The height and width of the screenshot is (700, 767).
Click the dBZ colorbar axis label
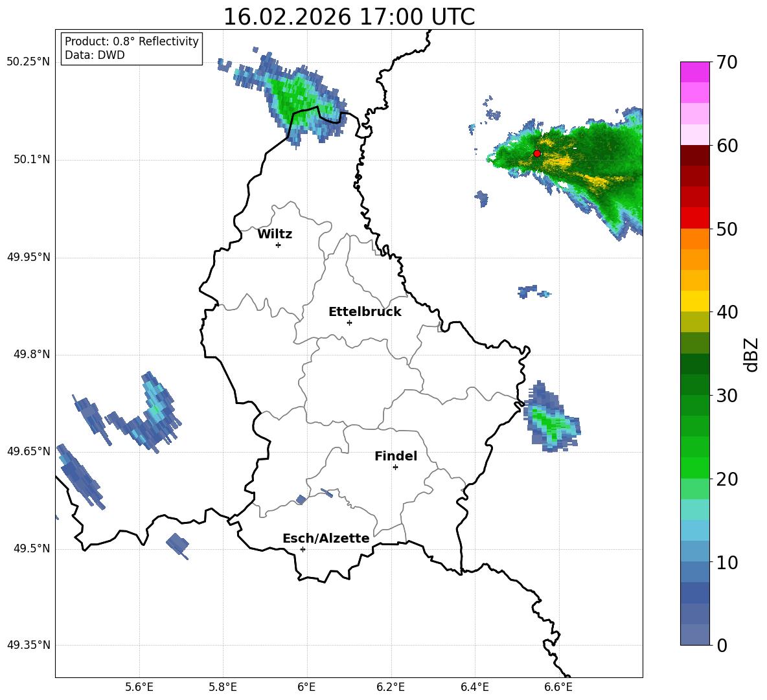[751, 355]
